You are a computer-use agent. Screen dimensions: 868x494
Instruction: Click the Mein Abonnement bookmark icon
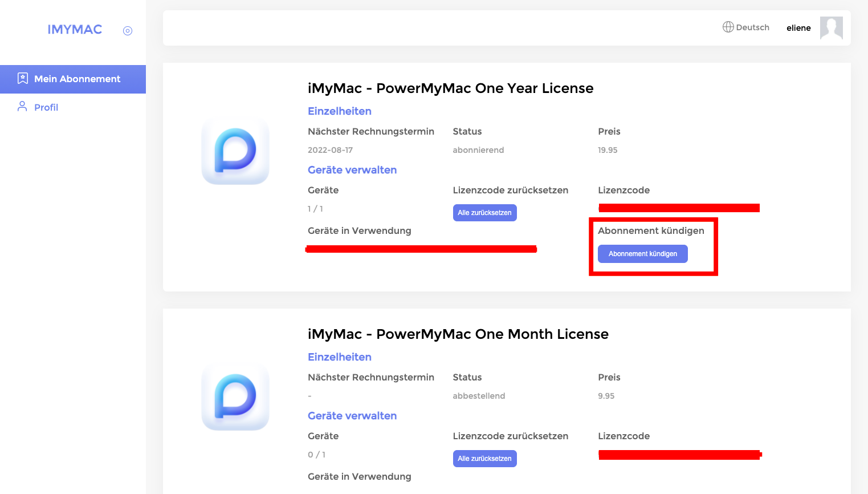tap(23, 79)
